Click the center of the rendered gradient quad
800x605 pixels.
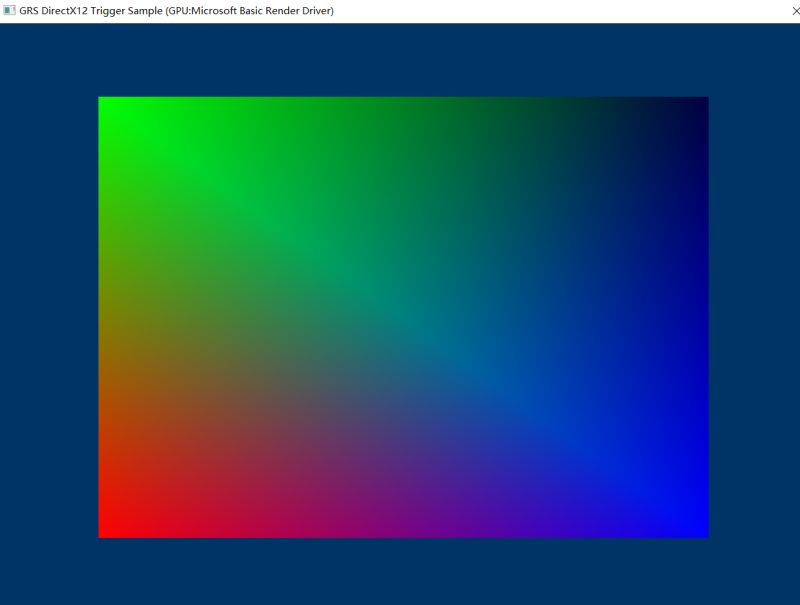tap(403, 315)
